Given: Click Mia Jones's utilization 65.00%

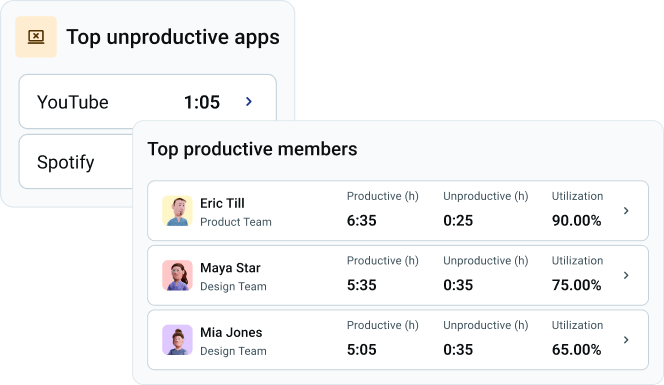Looking at the screenshot, I should (576, 350).
